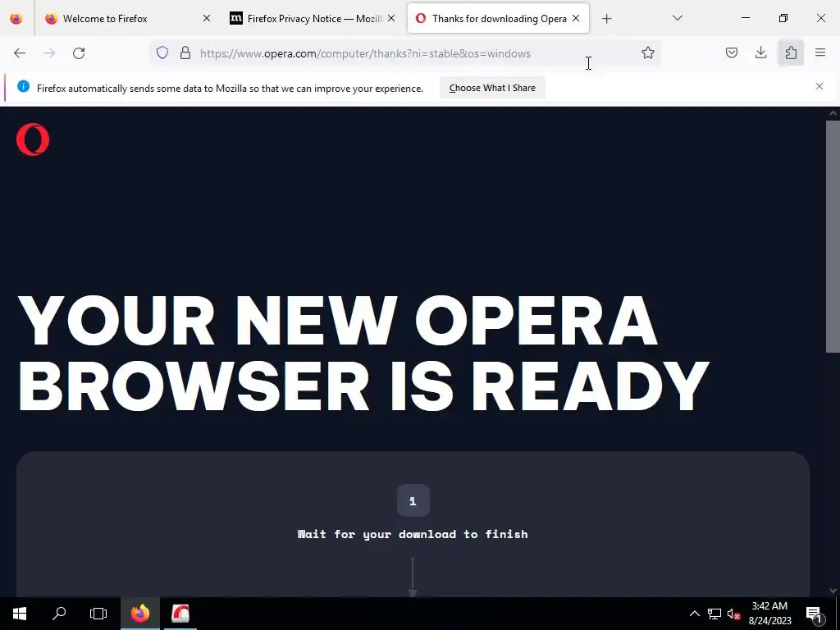Click Choose What I Share button
The width and height of the screenshot is (840, 630).
click(492, 88)
